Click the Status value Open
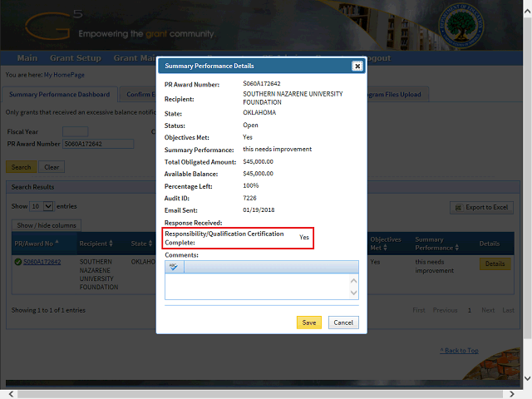Image resolution: width=532 pixels, height=399 pixels. tap(250, 125)
